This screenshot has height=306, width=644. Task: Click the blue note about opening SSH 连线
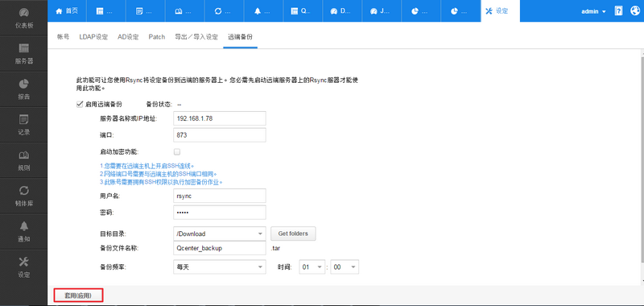pyautogui.click(x=147, y=166)
